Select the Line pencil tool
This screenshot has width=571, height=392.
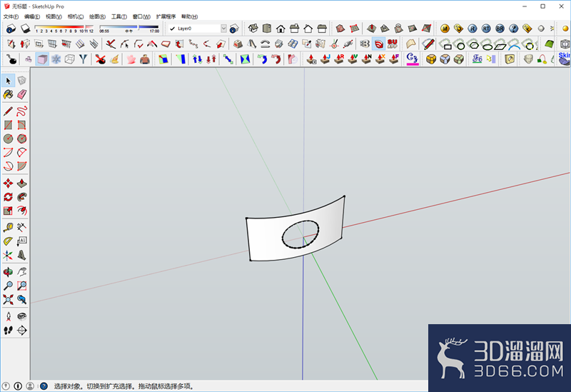[8, 111]
